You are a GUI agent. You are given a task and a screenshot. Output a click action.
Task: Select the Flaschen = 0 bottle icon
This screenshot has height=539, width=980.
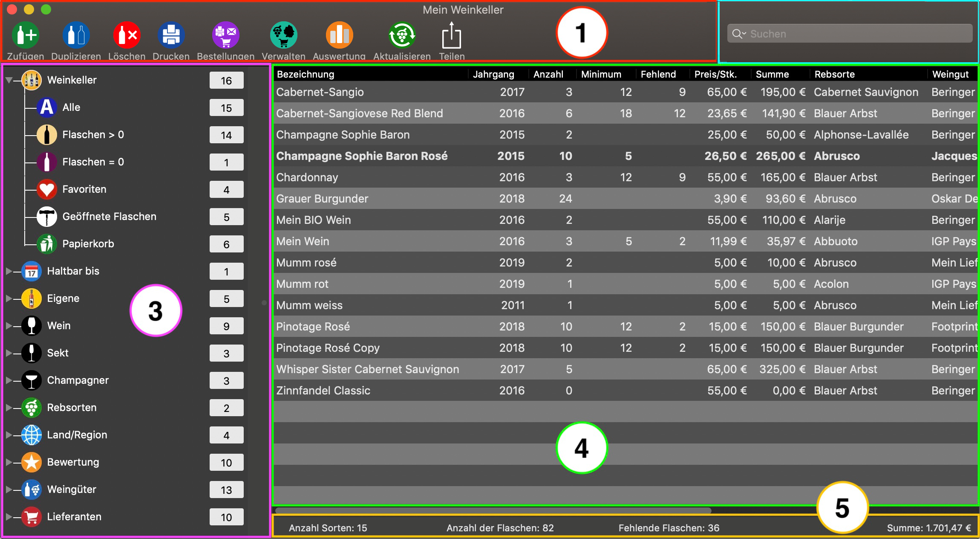(x=47, y=162)
